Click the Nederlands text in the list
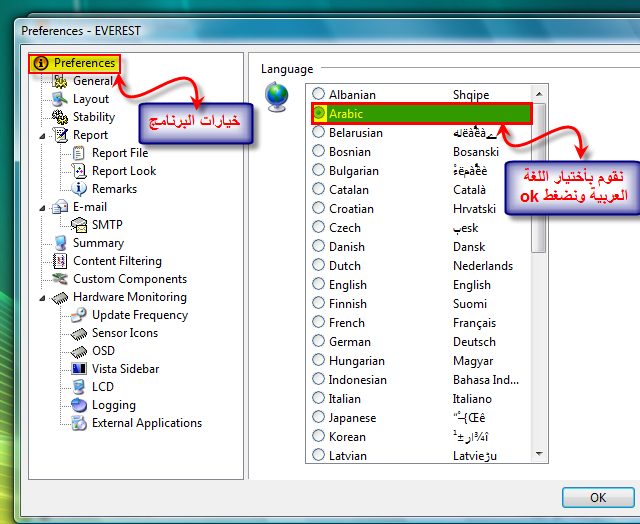 coord(483,266)
